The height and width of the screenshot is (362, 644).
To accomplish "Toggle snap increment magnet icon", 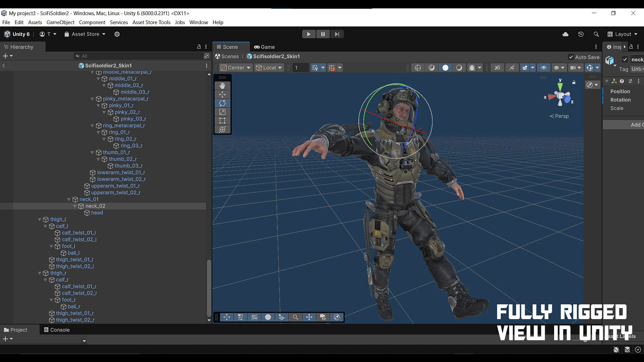I will [x=332, y=68].
